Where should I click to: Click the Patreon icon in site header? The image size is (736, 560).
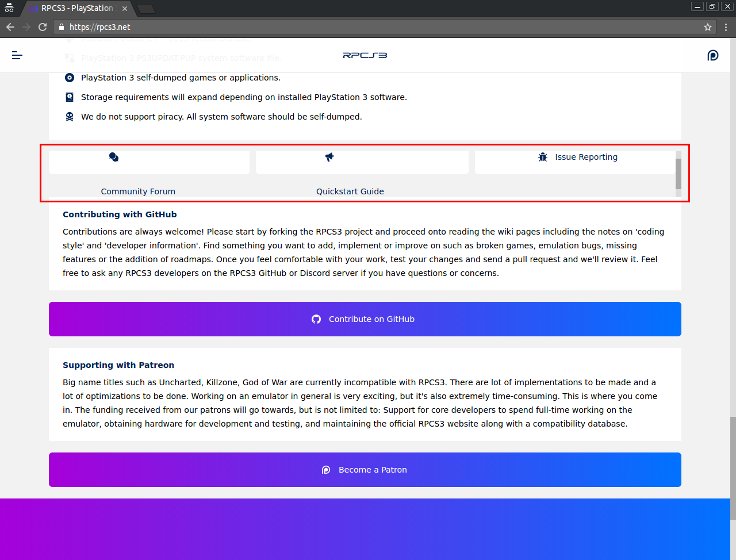click(712, 55)
